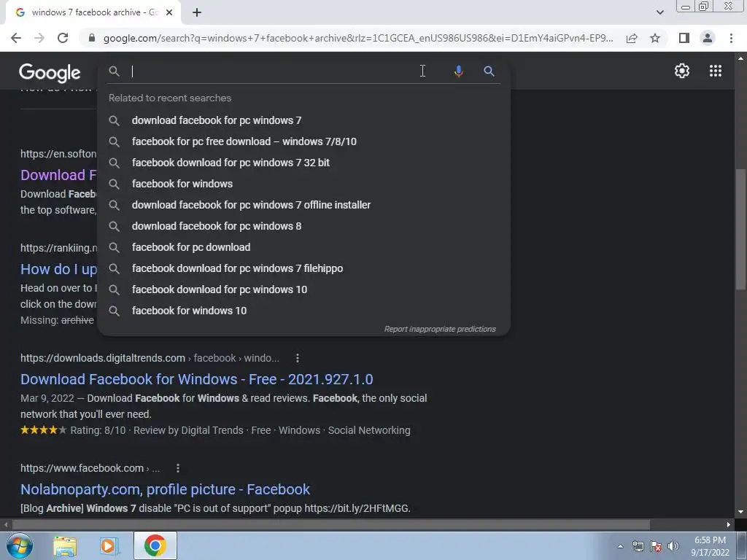Open 'Nolabnoparty.com, profile picture - Facebook' result
Viewport: 747px width, 560px height.
[165, 489]
